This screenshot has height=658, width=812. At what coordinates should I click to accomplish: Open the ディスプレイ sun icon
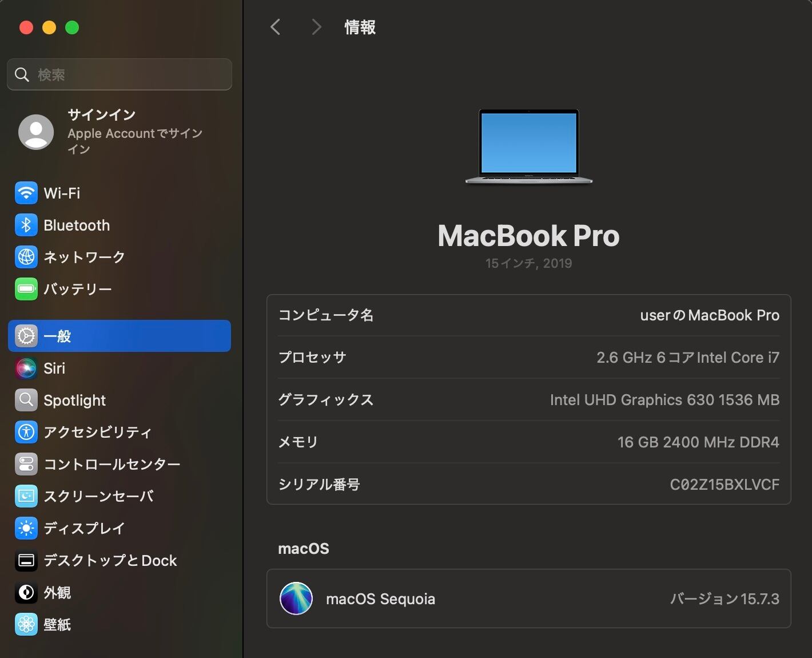(26, 528)
